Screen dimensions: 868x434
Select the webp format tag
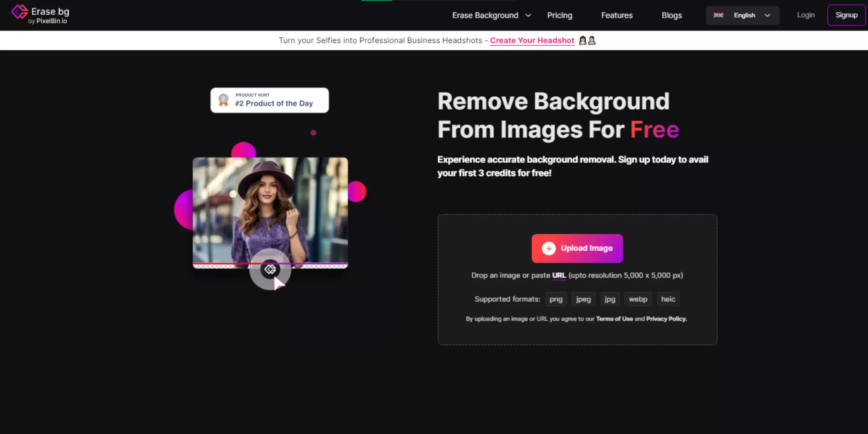[638, 299]
